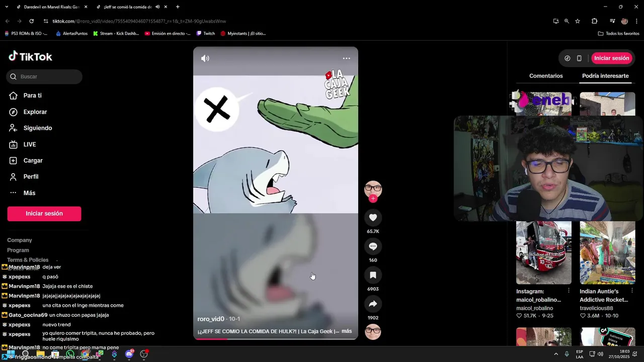This screenshot has height=362, width=644.
Task: Focus the Buscar search field
Action: (44, 76)
